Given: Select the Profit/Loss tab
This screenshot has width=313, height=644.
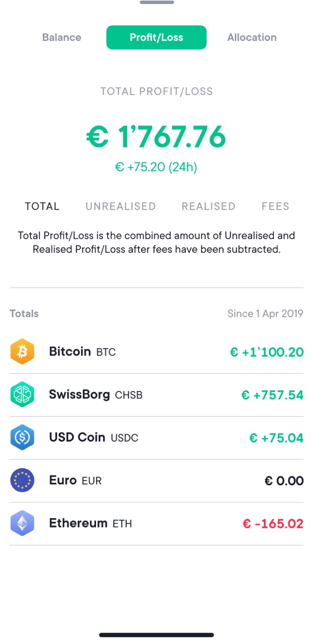Looking at the screenshot, I should click(x=156, y=37).
